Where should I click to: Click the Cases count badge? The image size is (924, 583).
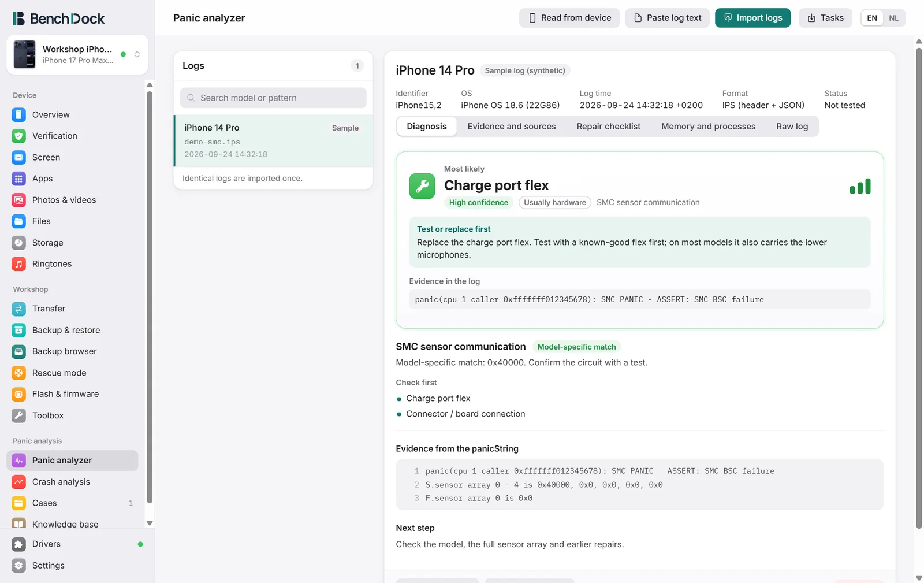pyautogui.click(x=131, y=503)
